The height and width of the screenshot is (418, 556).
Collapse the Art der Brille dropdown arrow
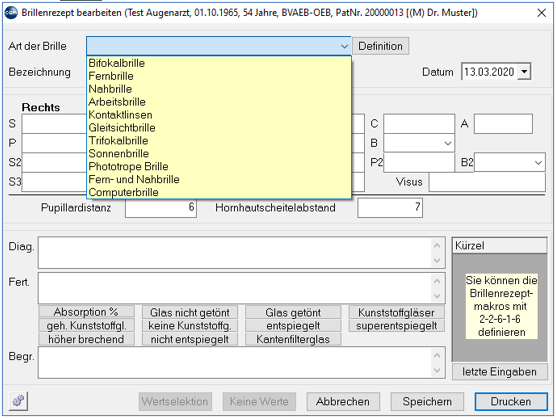(x=344, y=46)
